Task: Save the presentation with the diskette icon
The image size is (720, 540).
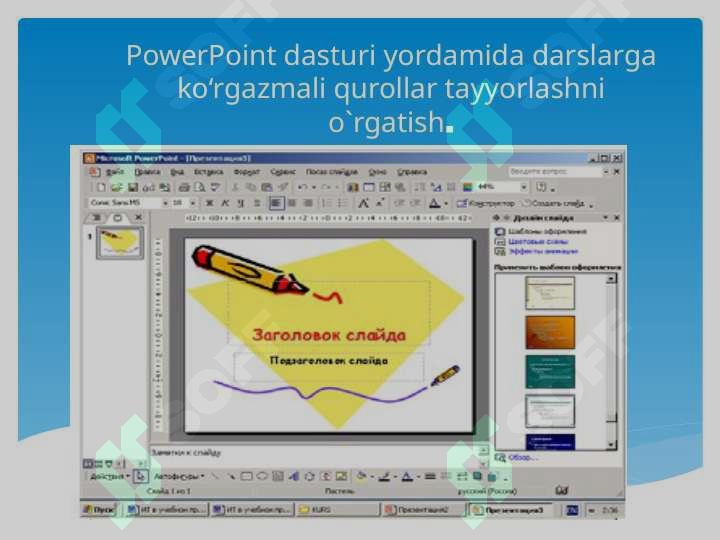Action: [x=133, y=187]
